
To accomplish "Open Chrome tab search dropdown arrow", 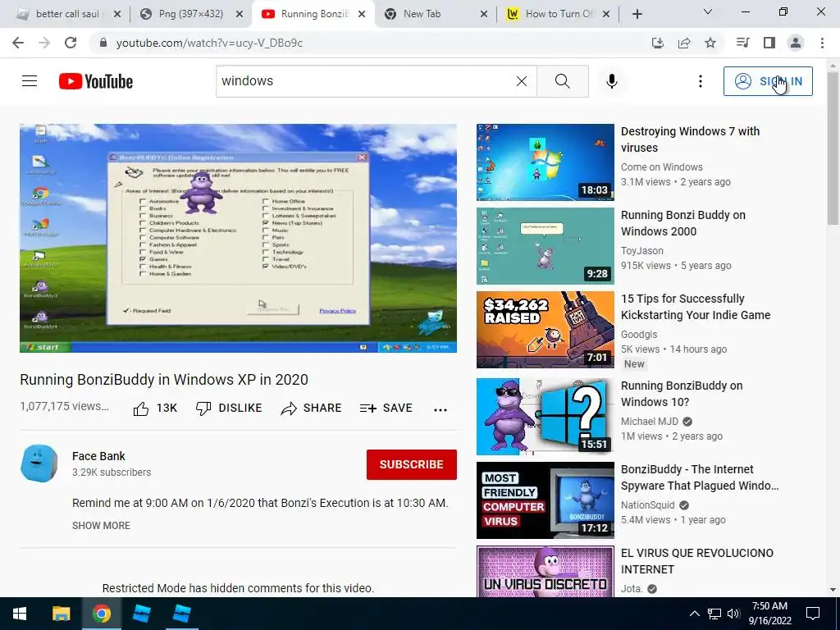I will pyautogui.click(x=708, y=11).
